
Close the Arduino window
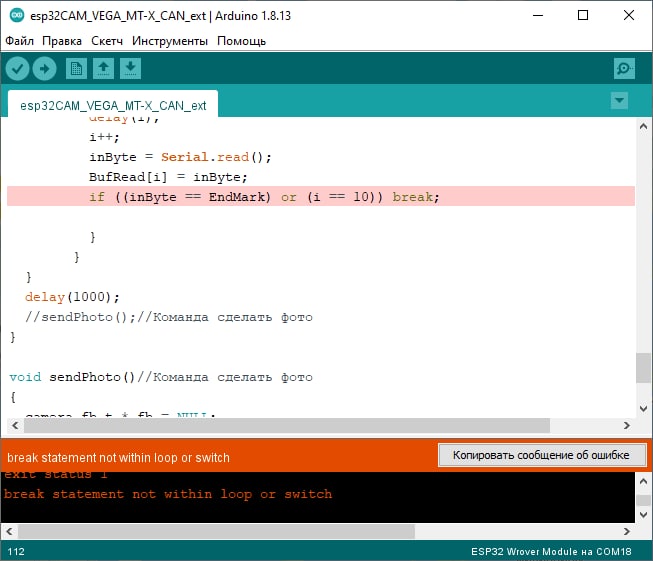coord(629,15)
